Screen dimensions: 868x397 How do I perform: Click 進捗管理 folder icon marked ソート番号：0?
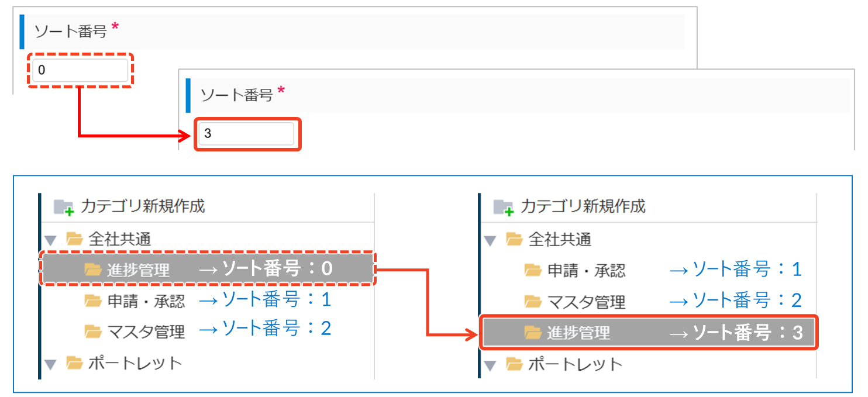tap(93, 270)
